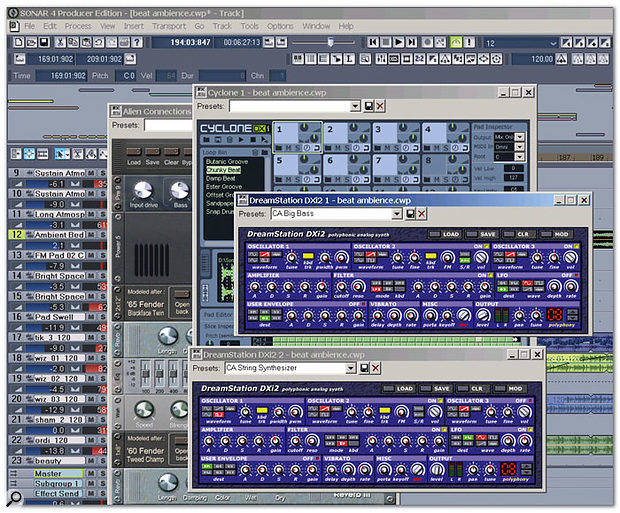
Task: Click LOAD in DreamStation DXi2 2
Action: pos(399,389)
